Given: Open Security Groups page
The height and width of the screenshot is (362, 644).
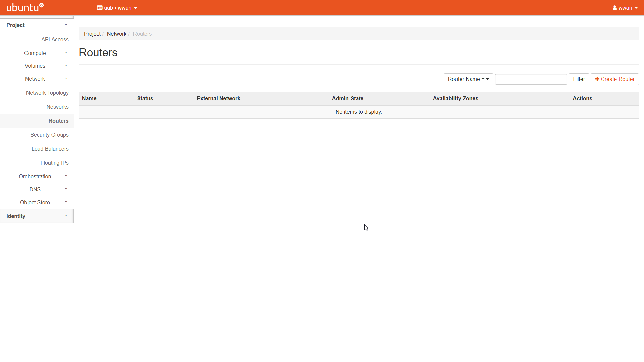Looking at the screenshot, I should click(49, 135).
